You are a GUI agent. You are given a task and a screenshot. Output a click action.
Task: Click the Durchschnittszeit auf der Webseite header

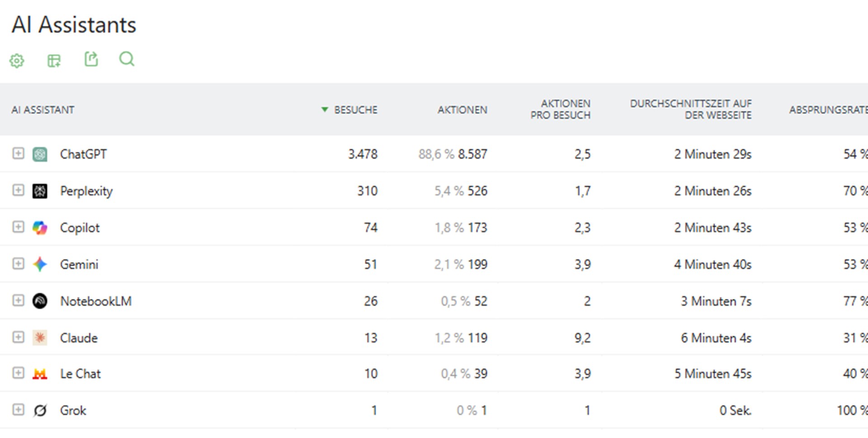click(691, 109)
